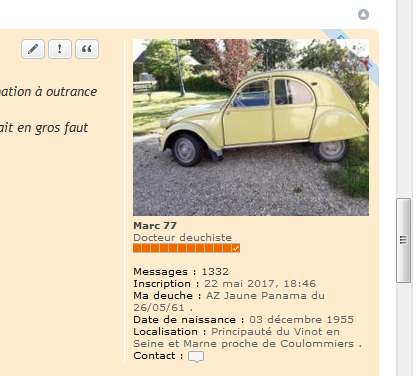Open Marc 77's user profile
The image size is (417, 376).
pyautogui.click(x=155, y=226)
